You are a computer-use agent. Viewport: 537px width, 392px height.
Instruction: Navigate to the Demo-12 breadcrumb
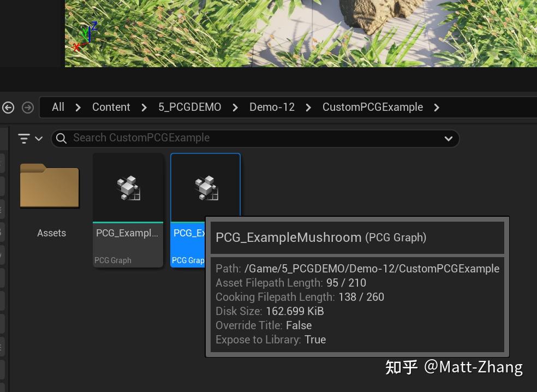272,107
